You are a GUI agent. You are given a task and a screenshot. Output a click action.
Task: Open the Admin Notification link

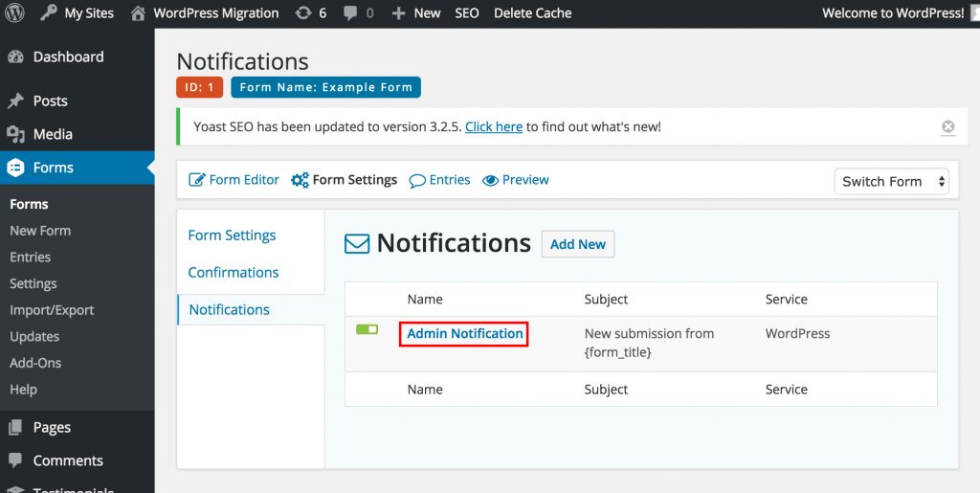tap(464, 334)
